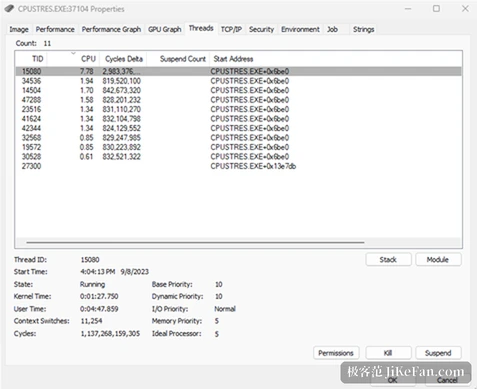
Task: Click the Context Switches value 11,254
Action: pos(91,321)
